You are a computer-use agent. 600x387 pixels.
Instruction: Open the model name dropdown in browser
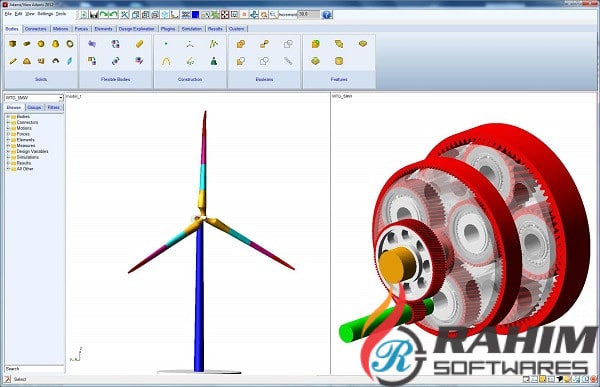click(60, 98)
